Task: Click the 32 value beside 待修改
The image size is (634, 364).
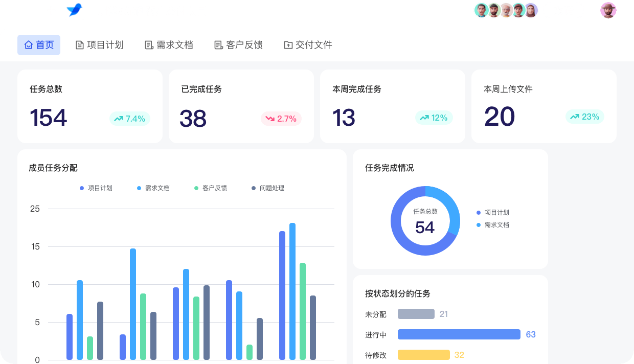Action: pos(459,355)
